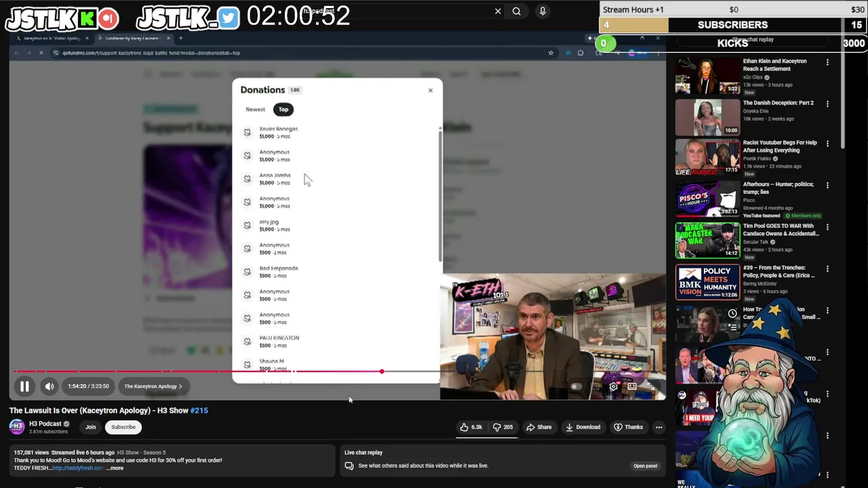
Task: Select Bad Empanada donation entry
Action: [338, 272]
